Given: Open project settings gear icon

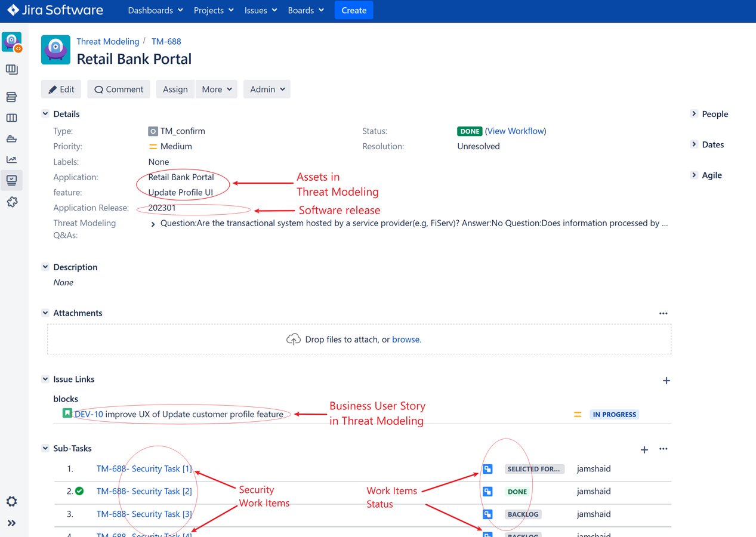Looking at the screenshot, I should pyautogui.click(x=12, y=501).
